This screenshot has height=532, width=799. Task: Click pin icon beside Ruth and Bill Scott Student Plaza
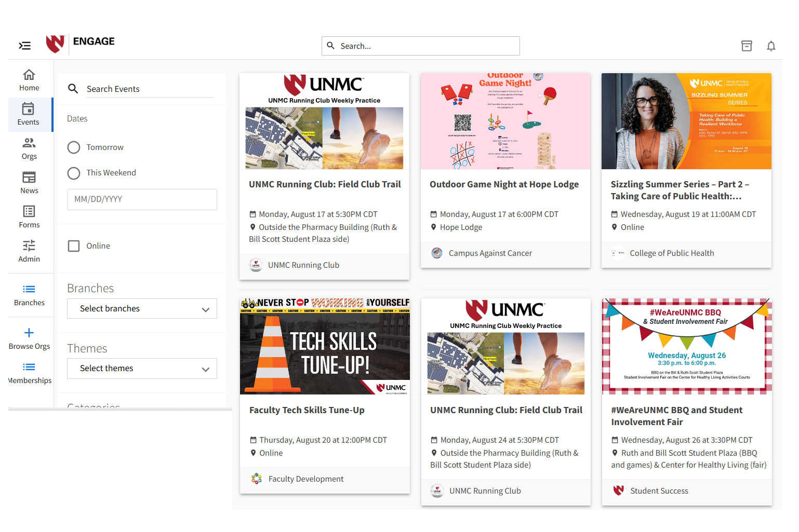(615, 453)
